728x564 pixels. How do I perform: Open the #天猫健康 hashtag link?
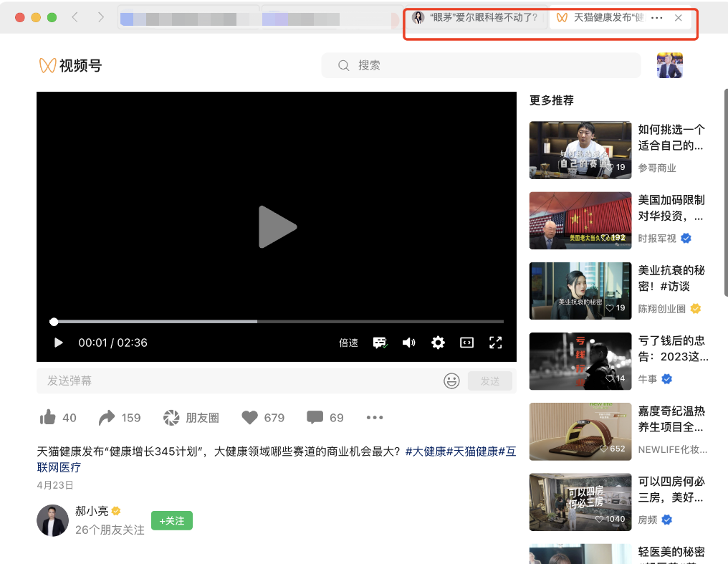click(x=472, y=451)
